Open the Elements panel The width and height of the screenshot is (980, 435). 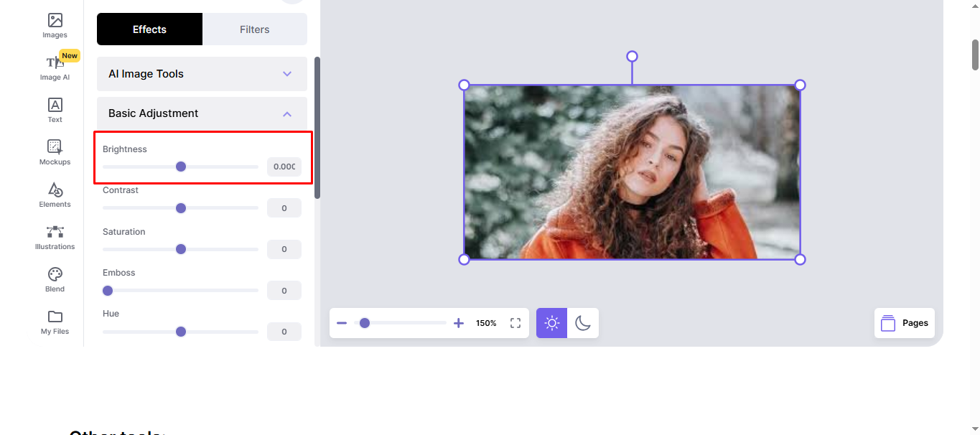[x=55, y=193]
